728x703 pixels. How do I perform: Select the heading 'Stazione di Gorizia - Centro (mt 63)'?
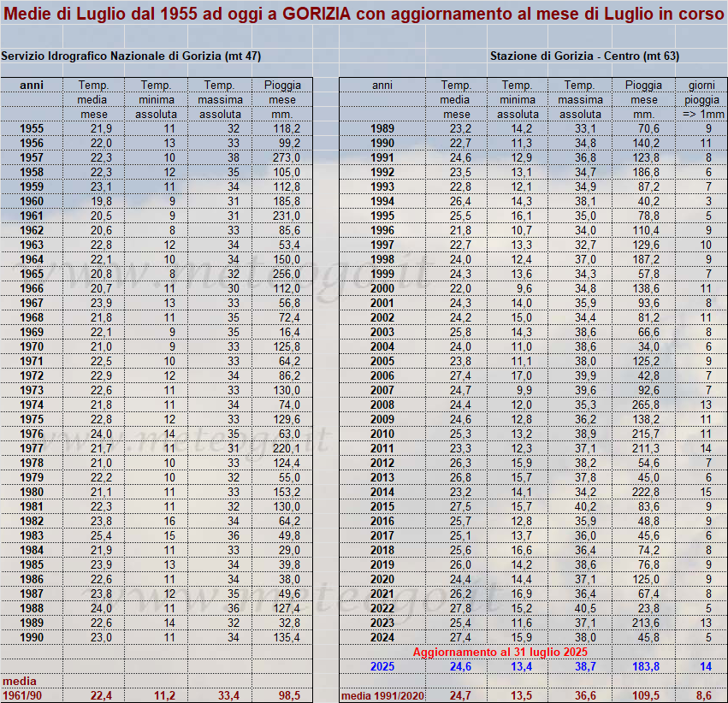tap(584, 56)
